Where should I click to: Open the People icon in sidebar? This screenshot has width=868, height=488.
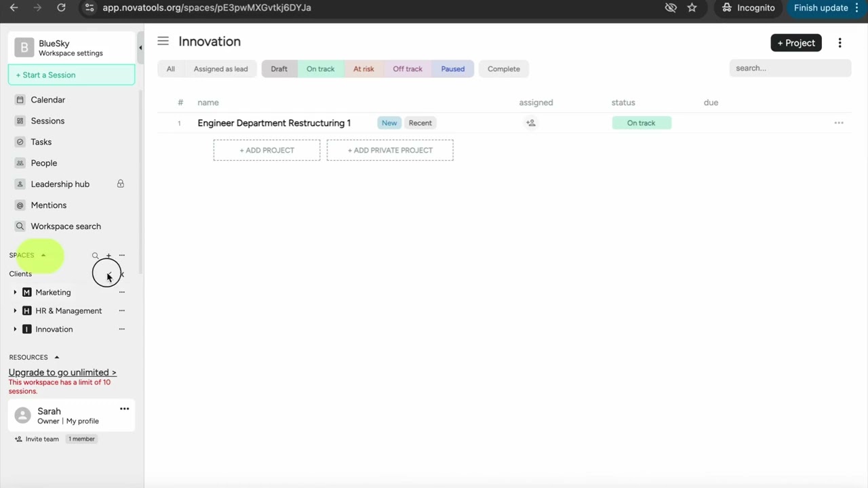click(20, 163)
